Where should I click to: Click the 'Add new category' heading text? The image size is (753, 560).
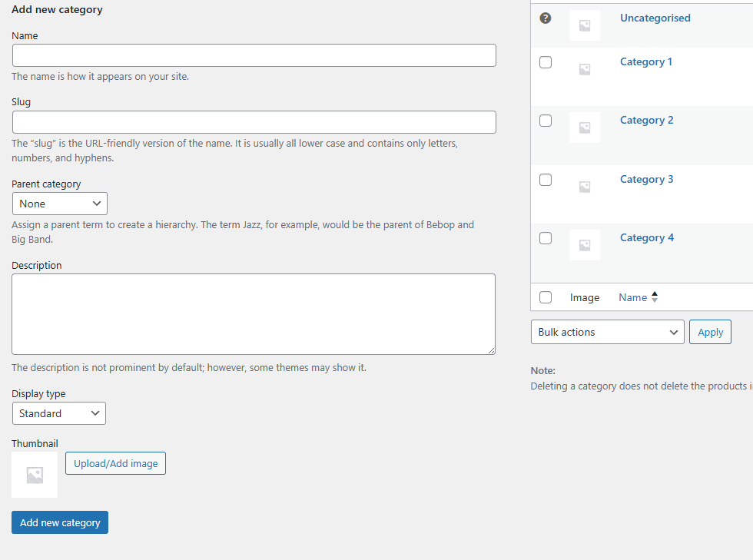click(57, 10)
